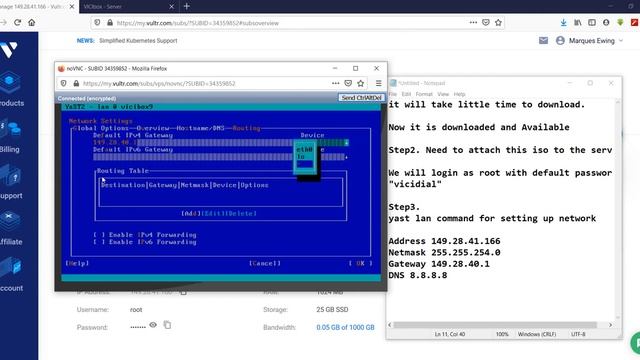Open the Notepad File menu

coord(393,94)
